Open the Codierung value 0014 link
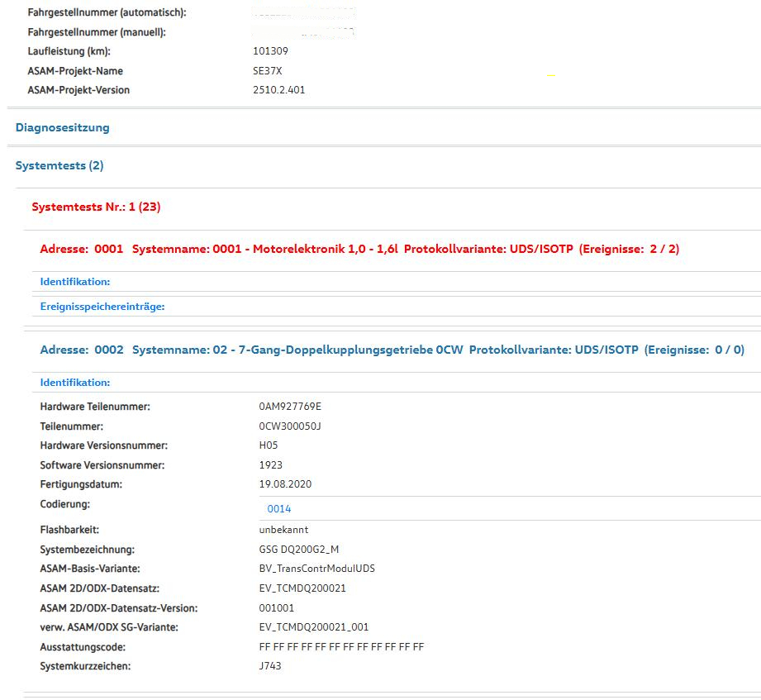 (279, 509)
